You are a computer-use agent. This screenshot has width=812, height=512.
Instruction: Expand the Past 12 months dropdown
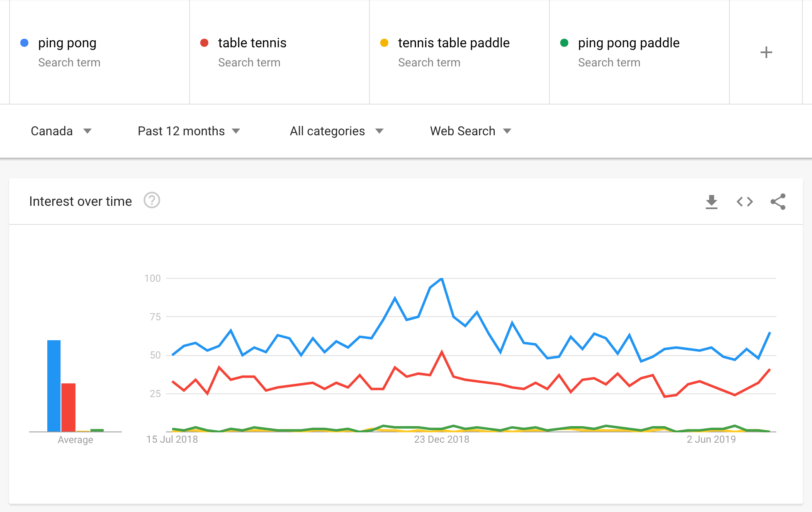coord(189,131)
